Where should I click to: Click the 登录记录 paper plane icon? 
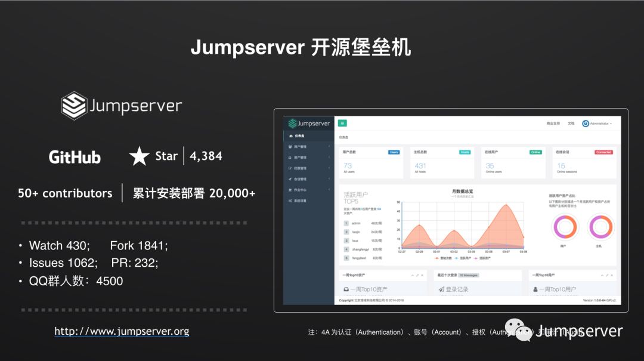441,289
